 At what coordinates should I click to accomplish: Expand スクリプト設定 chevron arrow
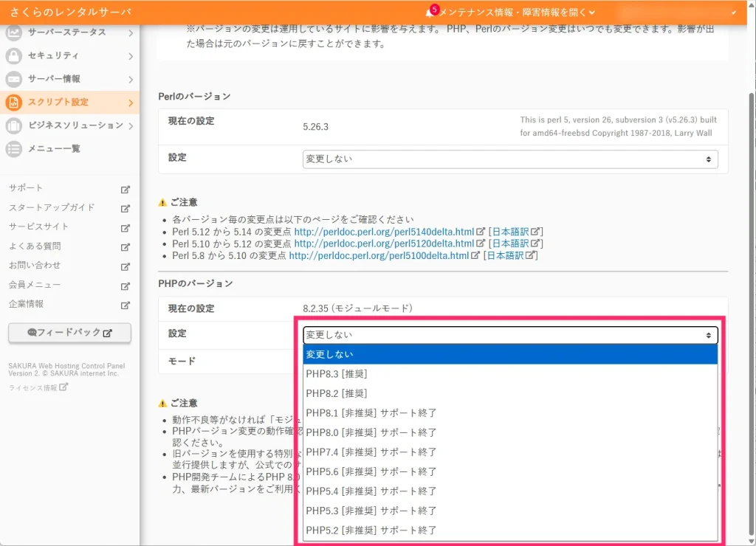coord(131,103)
